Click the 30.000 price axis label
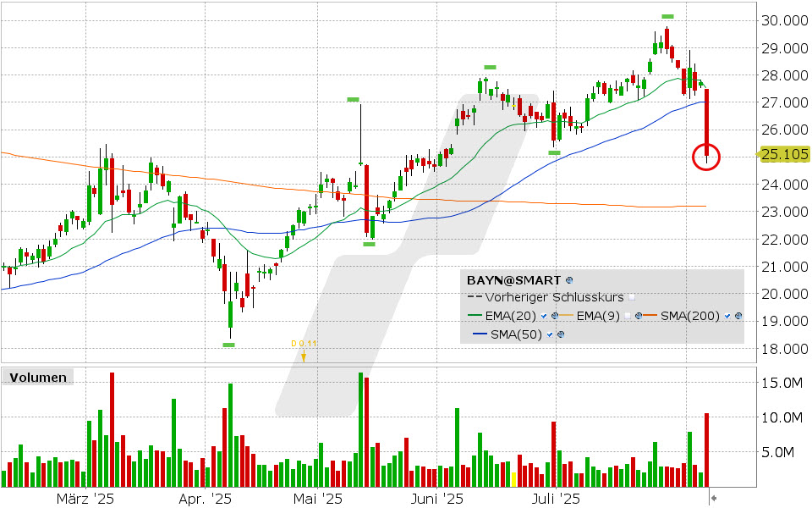The image size is (812, 508). (784, 20)
